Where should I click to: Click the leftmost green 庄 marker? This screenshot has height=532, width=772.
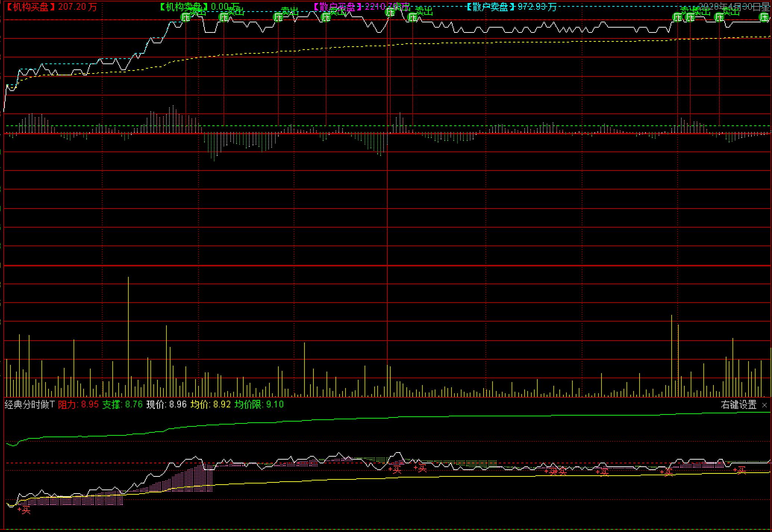(185, 17)
